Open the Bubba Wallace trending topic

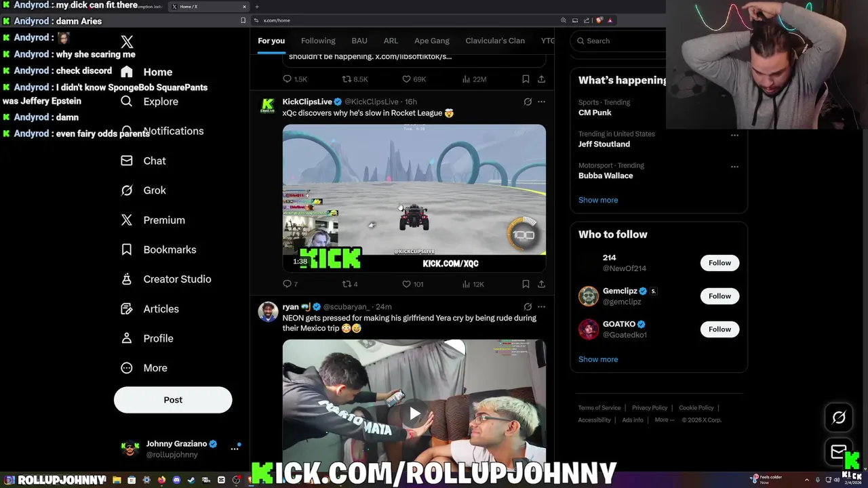(x=606, y=176)
